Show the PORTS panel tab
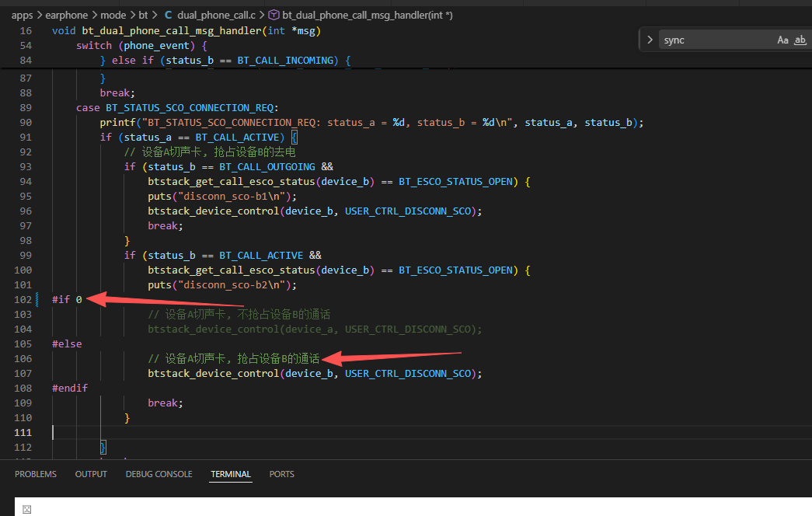Viewport: 812px width, 516px height. tap(282, 474)
